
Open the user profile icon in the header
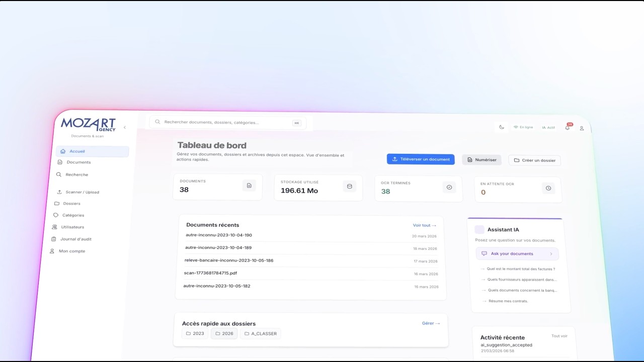[582, 128]
